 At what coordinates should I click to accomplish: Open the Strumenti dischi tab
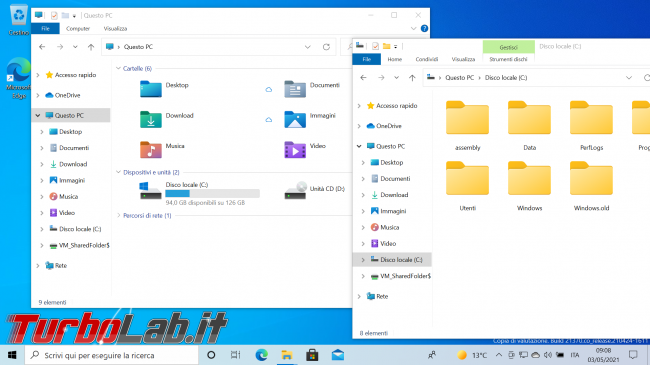(508, 59)
